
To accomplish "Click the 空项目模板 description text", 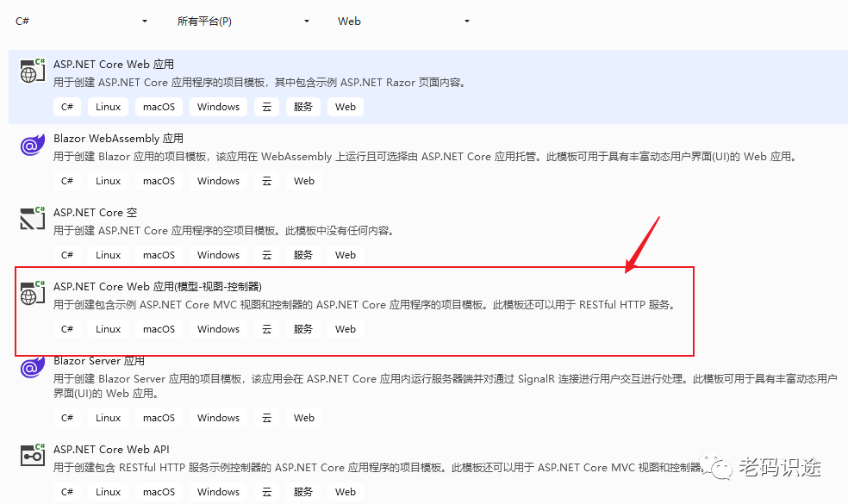I will pyautogui.click(x=224, y=231).
